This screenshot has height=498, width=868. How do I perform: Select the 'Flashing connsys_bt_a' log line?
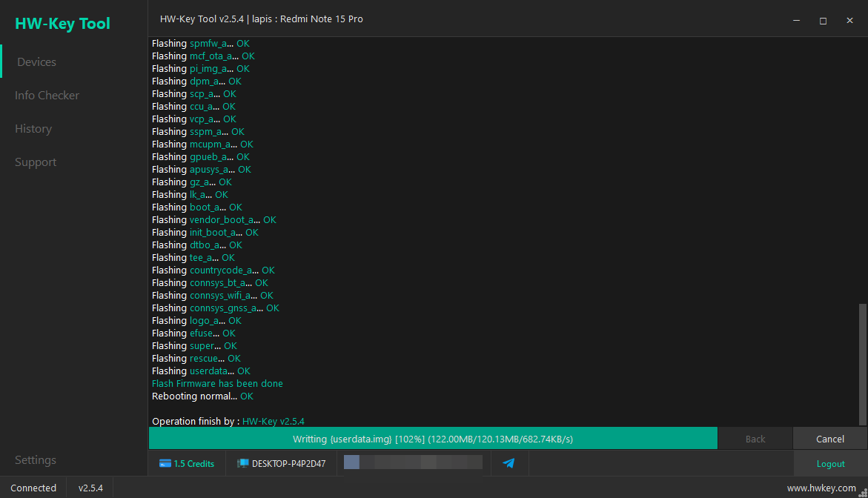click(210, 283)
